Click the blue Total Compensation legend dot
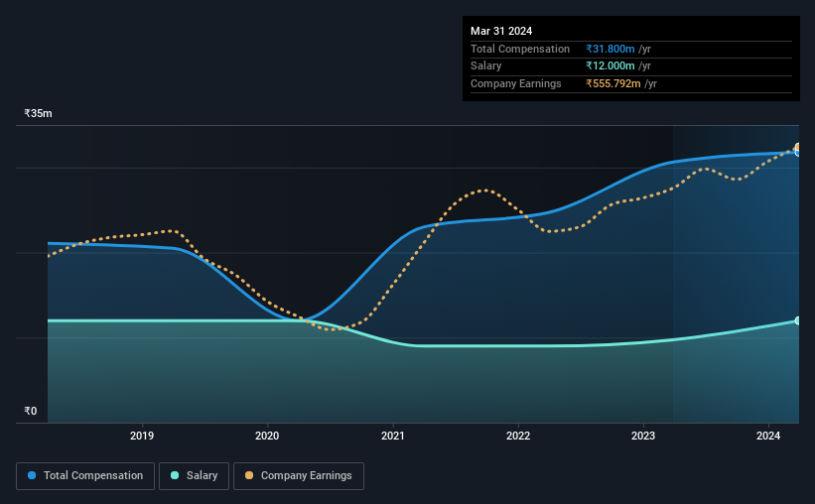 coord(32,475)
